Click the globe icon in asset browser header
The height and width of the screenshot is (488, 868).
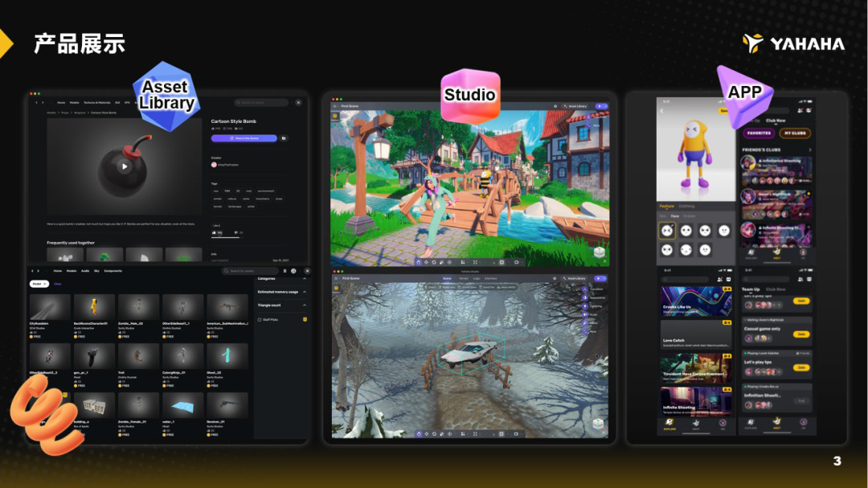point(293,271)
